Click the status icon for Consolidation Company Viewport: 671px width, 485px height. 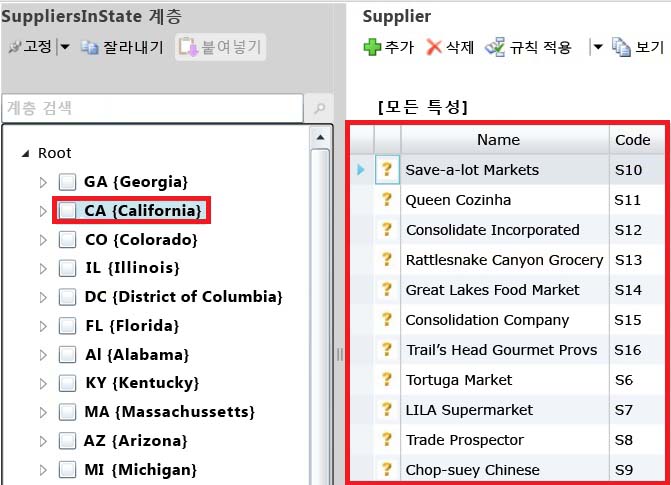387,319
